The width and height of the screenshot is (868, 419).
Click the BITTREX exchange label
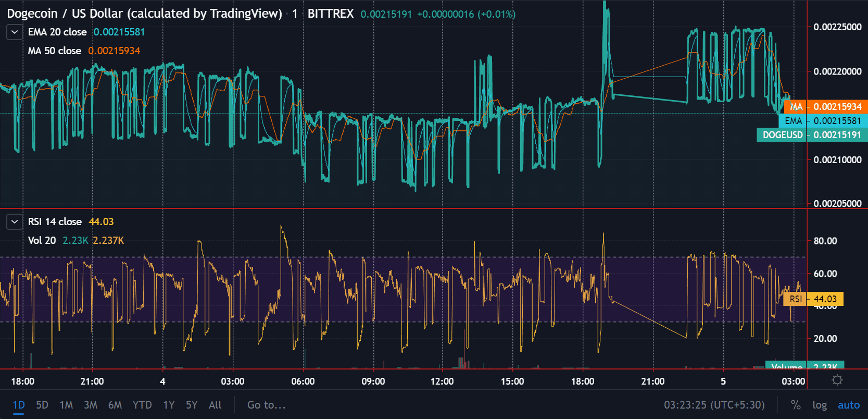click(x=331, y=14)
